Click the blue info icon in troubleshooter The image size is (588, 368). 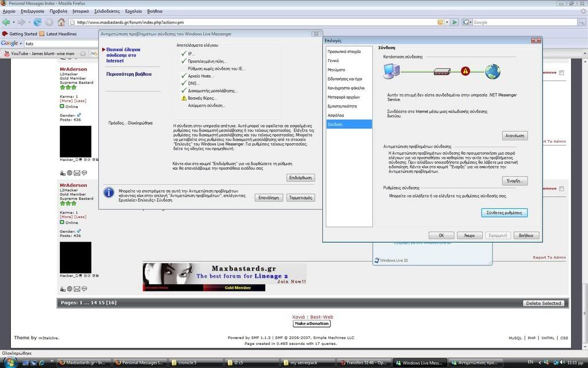[x=109, y=192]
